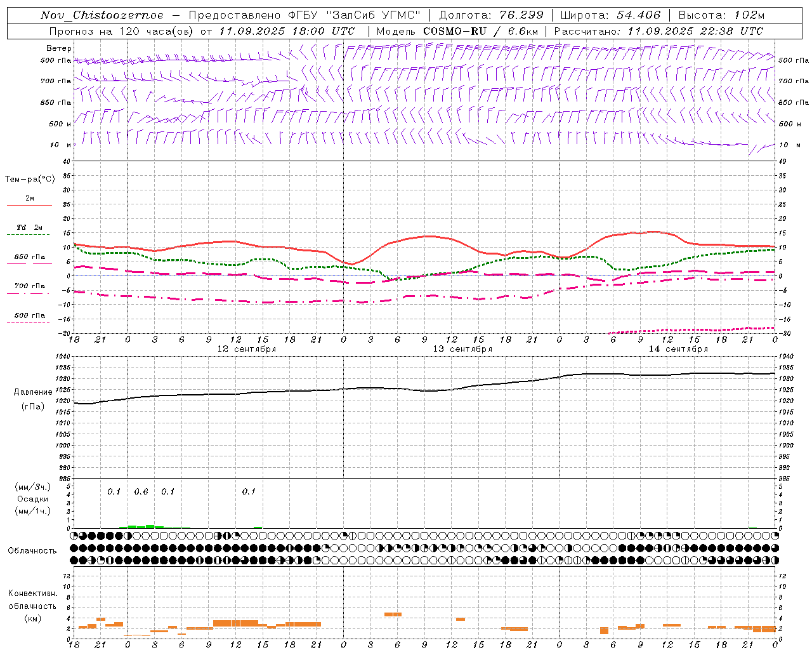Click the date label 14 сентября
The height and width of the screenshot is (650, 812).
pyautogui.click(x=678, y=349)
